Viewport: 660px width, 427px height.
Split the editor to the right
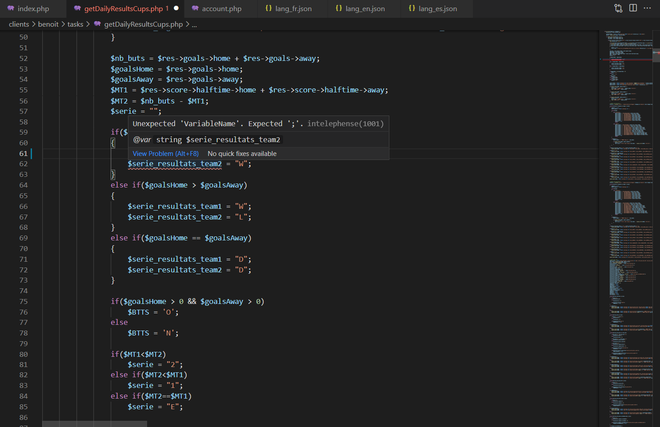pos(633,8)
